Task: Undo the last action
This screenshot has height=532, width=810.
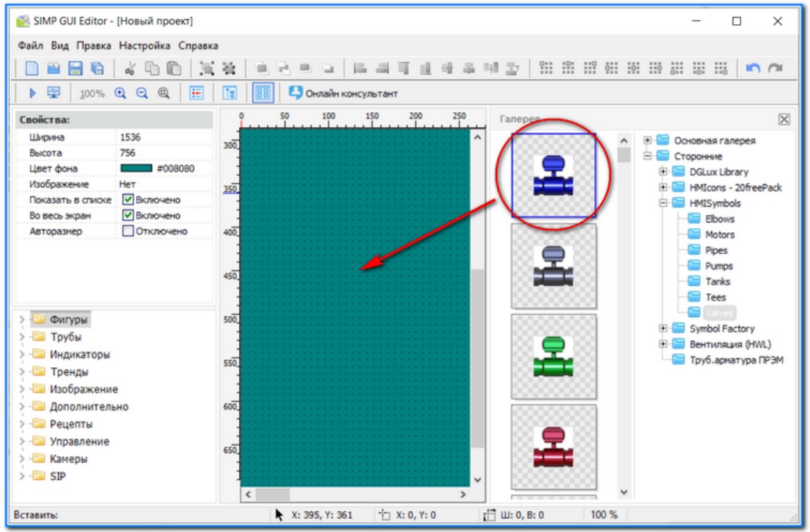Action: click(x=753, y=68)
